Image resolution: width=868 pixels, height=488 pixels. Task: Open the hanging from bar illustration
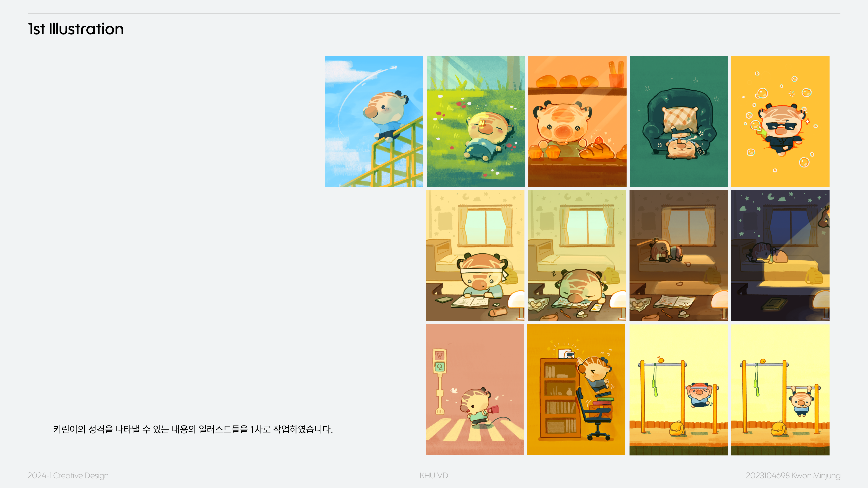780,390
